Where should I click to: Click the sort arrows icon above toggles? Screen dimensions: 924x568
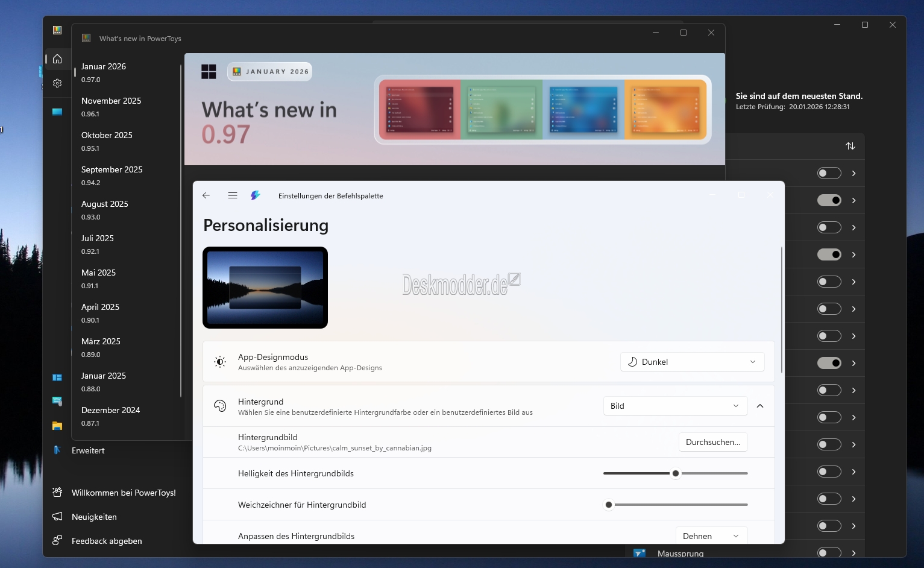(x=850, y=146)
